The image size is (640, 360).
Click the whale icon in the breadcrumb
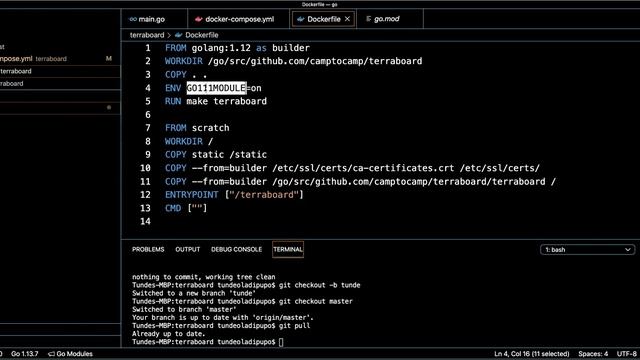178,35
